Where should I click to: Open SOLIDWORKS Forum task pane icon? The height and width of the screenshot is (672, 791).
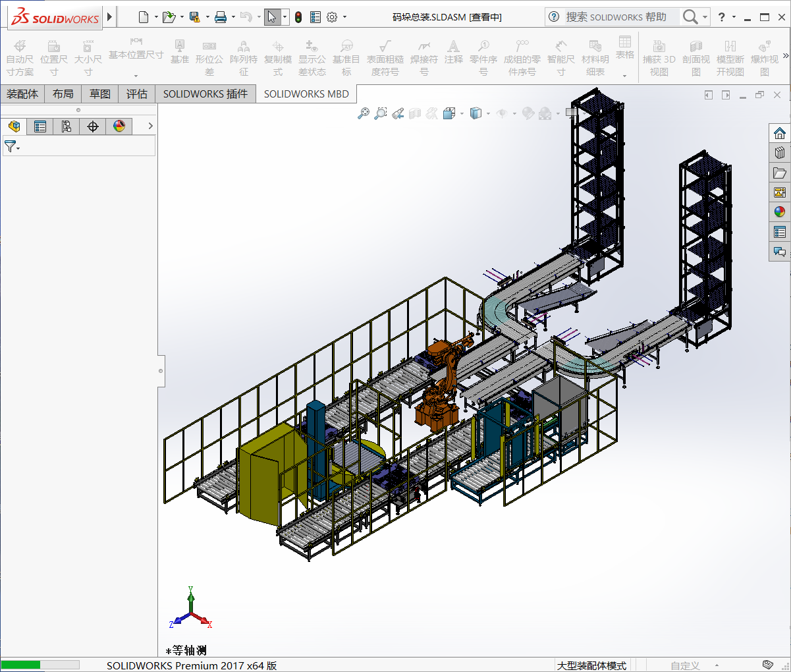click(x=780, y=252)
